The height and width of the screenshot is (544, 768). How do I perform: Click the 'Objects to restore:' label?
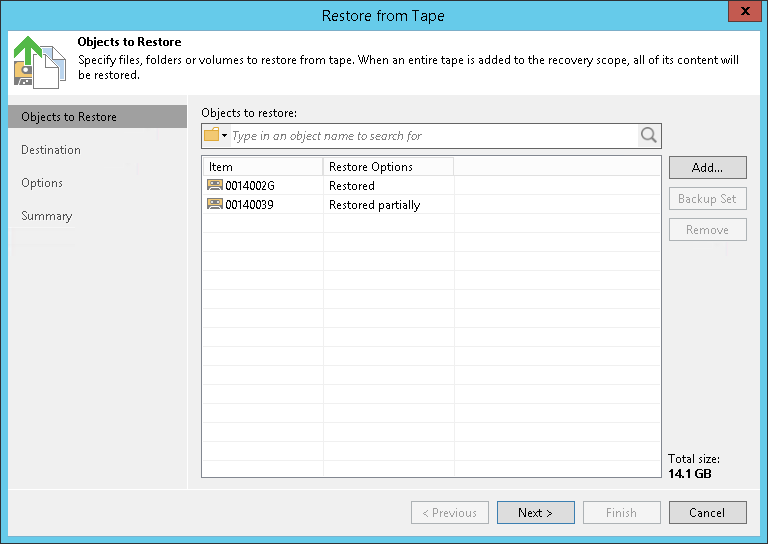click(x=249, y=113)
